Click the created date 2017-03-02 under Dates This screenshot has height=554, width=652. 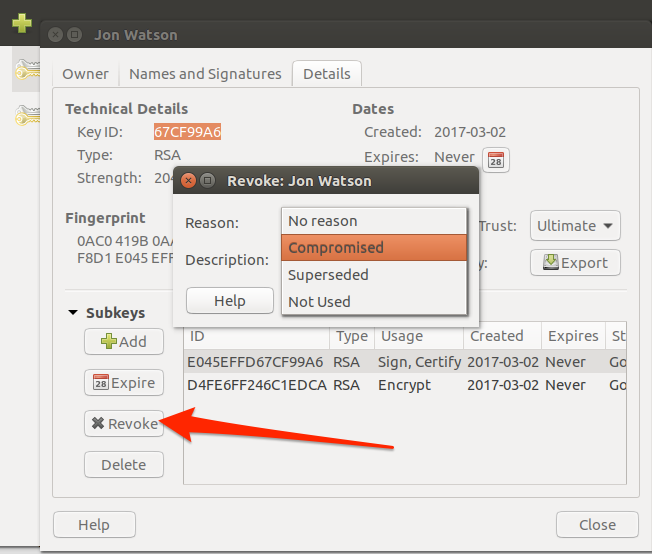pyautogui.click(x=470, y=132)
